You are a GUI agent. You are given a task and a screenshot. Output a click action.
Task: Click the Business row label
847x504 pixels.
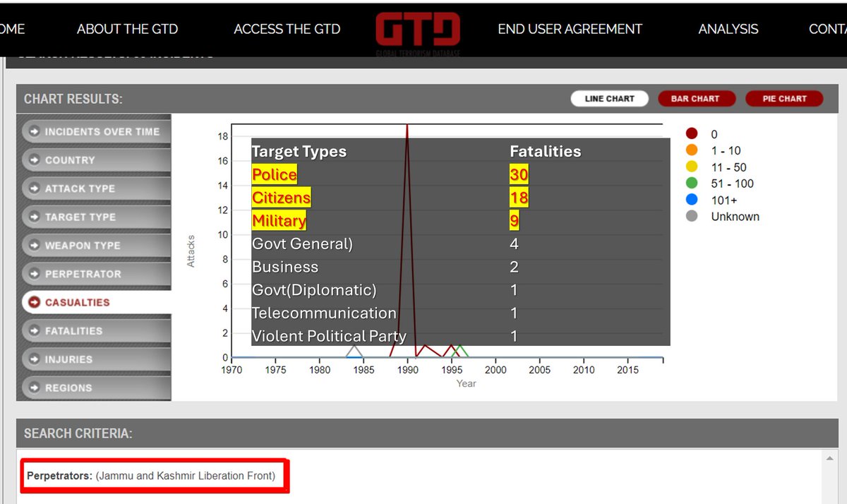(x=285, y=267)
